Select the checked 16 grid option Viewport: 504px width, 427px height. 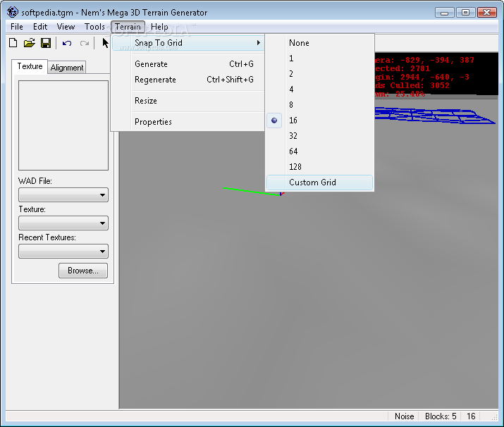pos(319,120)
